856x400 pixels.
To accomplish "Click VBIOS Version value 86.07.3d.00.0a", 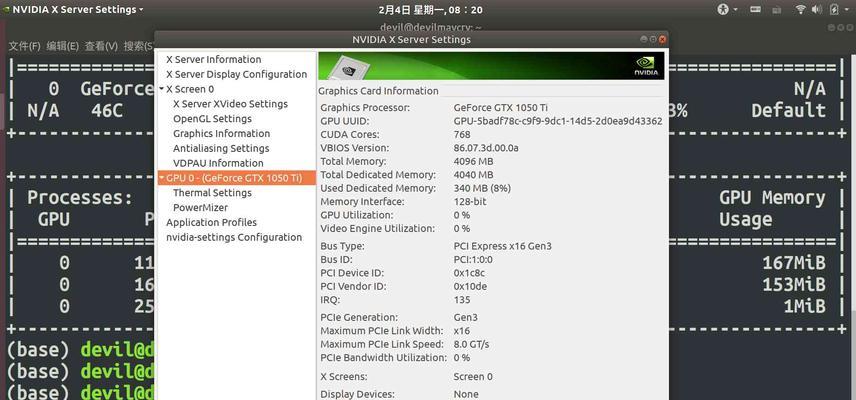I will click(486, 148).
